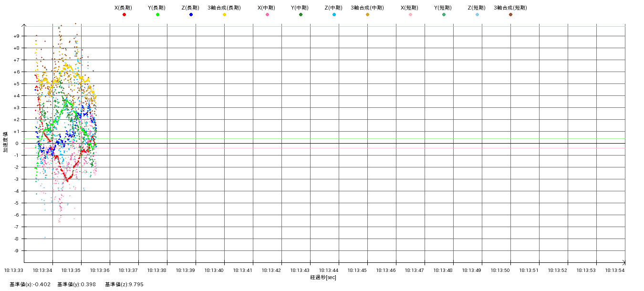Toggle the Y(短期) series legend label
The width and height of the screenshot is (644, 291).
click(x=443, y=8)
